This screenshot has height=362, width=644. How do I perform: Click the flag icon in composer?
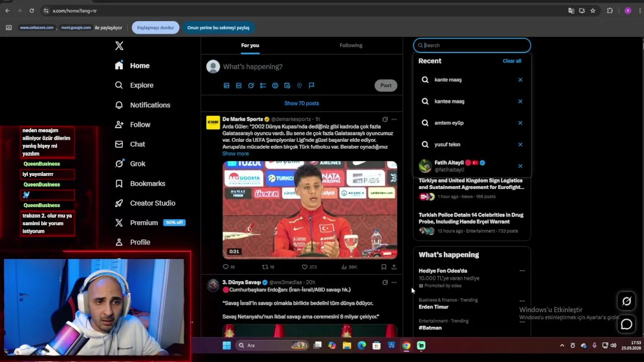pos(311,85)
